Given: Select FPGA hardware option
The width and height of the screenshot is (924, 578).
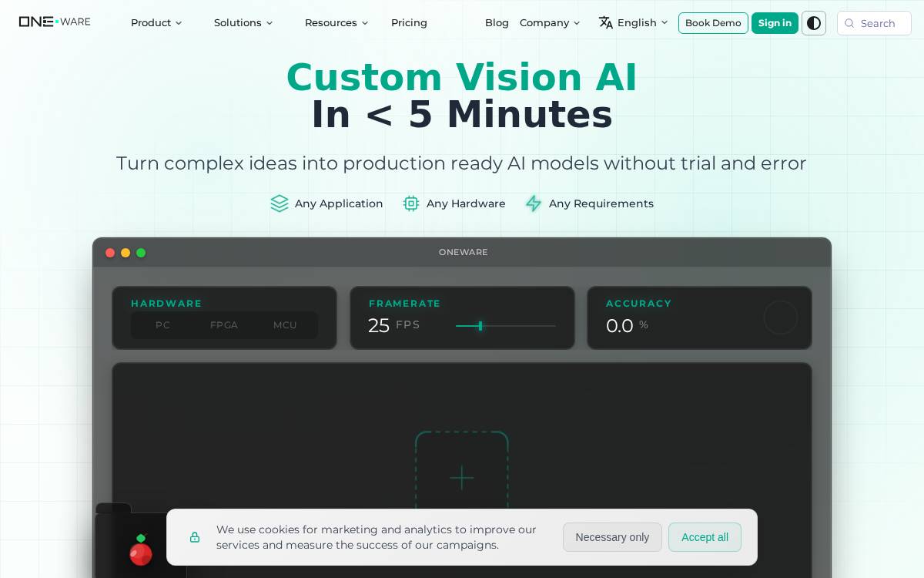Looking at the screenshot, I should pos(224,325).
